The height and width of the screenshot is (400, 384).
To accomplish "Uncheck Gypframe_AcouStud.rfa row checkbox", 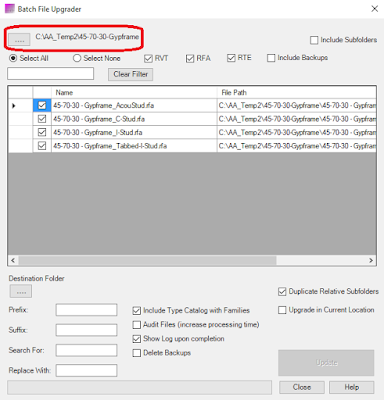I will pyautogui.click(x=42, y=105).
